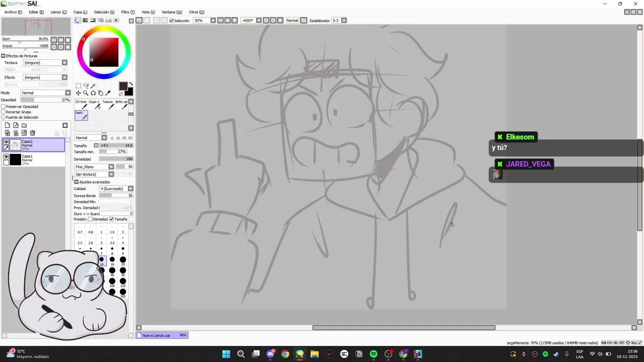Show the swatches panel
The width and height of the screenshot is (644, 362).
click(x=109, y=21)
